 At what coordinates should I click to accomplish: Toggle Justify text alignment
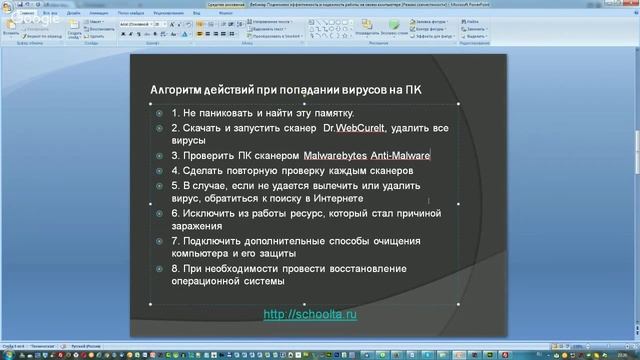[x=223, y=34]
